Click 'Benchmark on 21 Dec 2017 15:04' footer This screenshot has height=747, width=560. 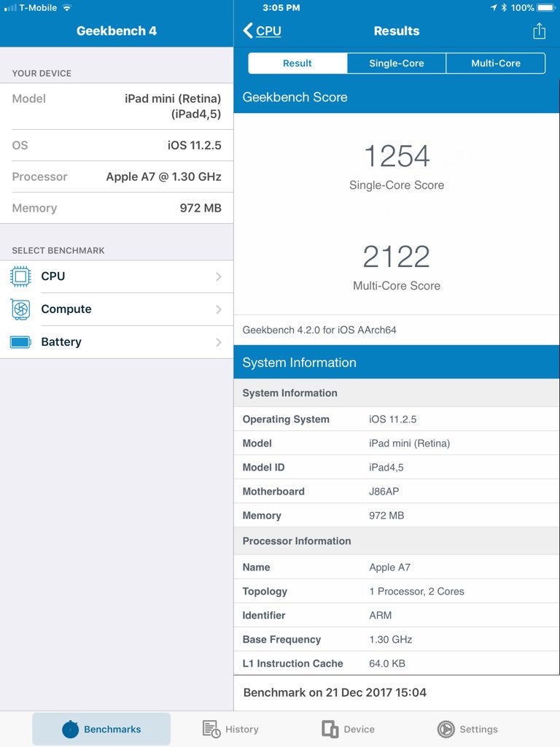point(335,692)
